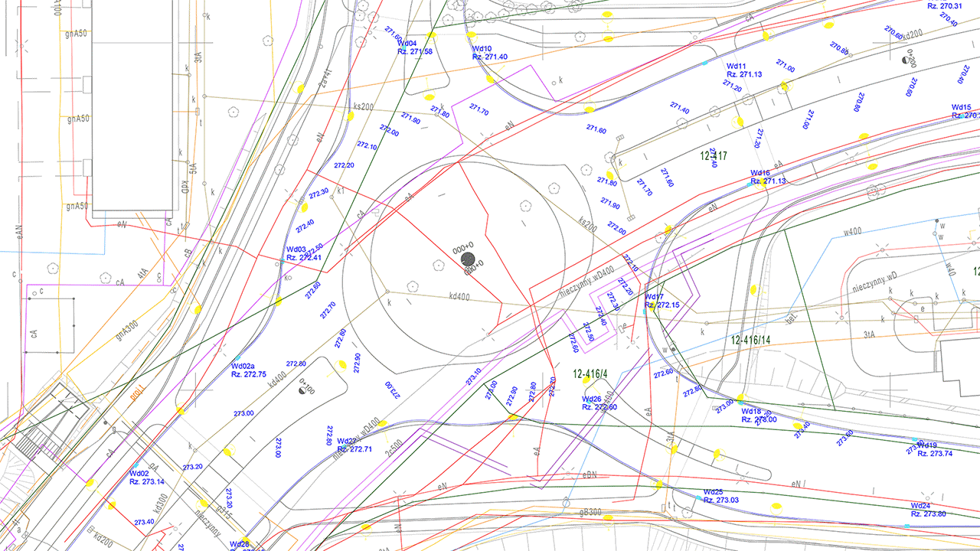Select parcel number 12-417 label
The width and height of the screenshot is (980, 551).
(714, 155)
